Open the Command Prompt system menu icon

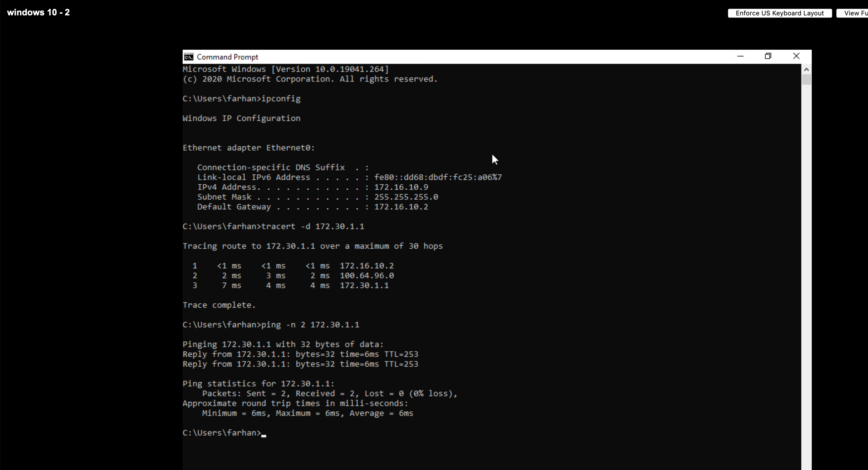click(x=189, y=57)
